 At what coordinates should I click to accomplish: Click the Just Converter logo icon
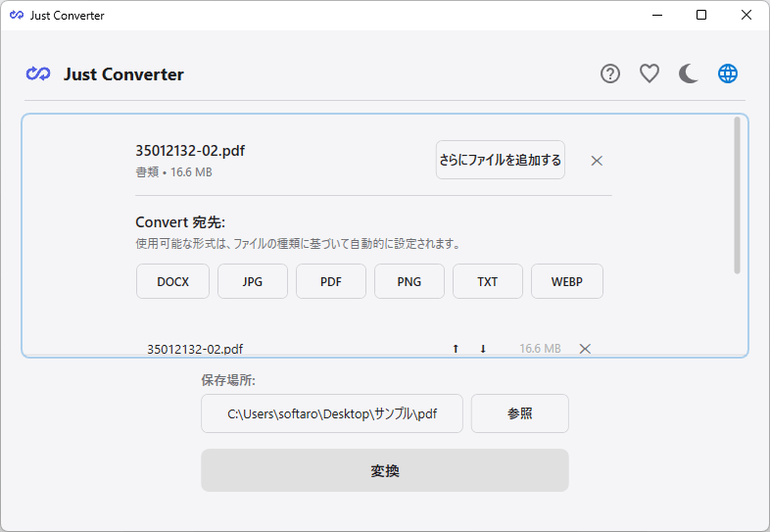click(38, 73)
